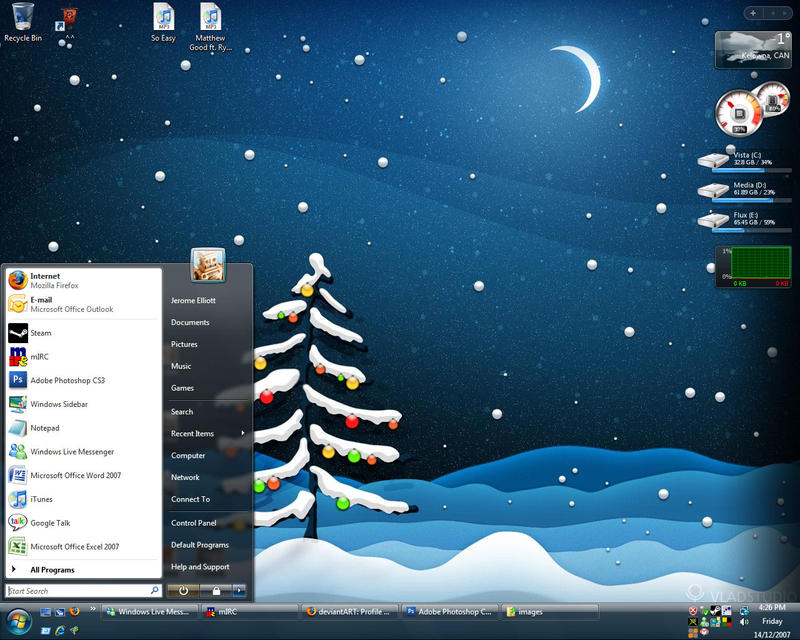Open the volume control in the system tray
Screen dimensions: 800x640
[x=743, y=622]
